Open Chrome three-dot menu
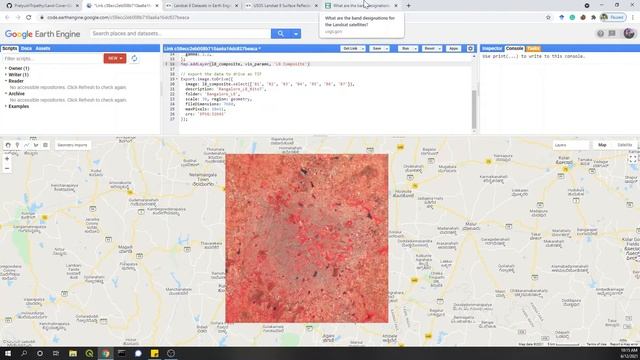 pos(633,18)
